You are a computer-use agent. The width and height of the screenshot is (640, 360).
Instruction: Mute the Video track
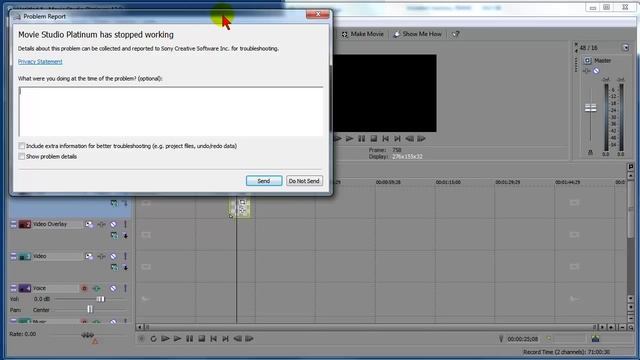point(113,256)
